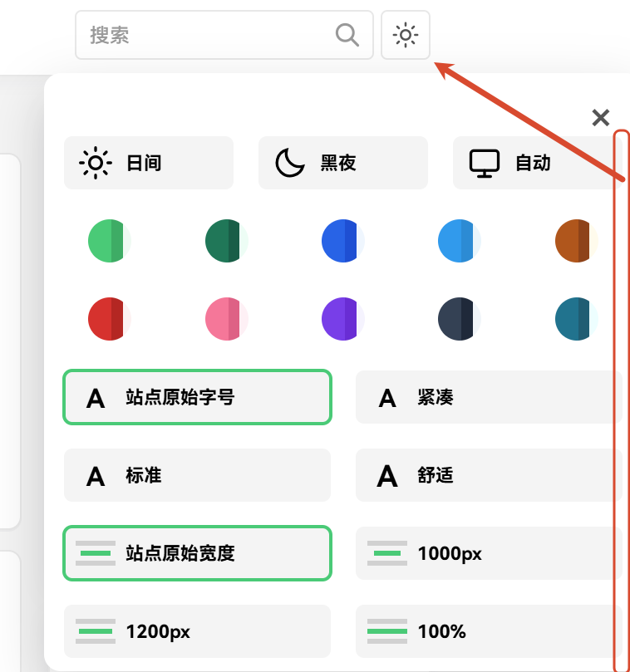Select 站点原始字号 font size option
The height and width of the screenshot is (672, 630).
point(197,397)
